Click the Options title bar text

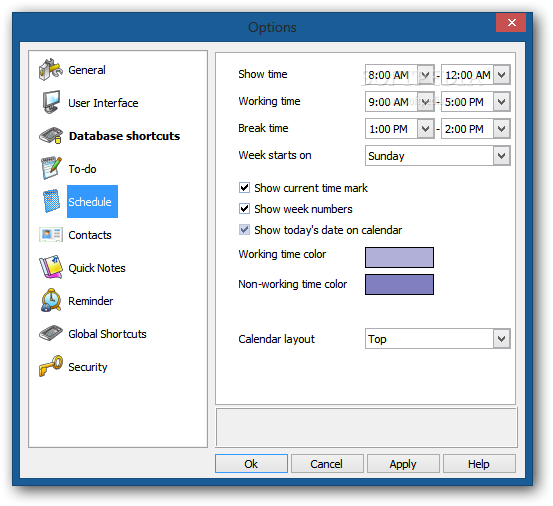272,27
